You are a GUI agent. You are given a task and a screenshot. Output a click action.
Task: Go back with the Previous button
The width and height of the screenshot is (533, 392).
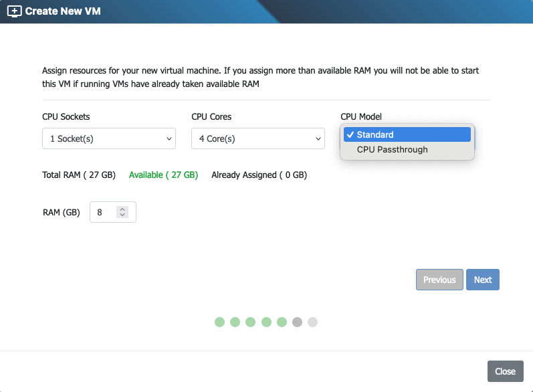(439, 280)
